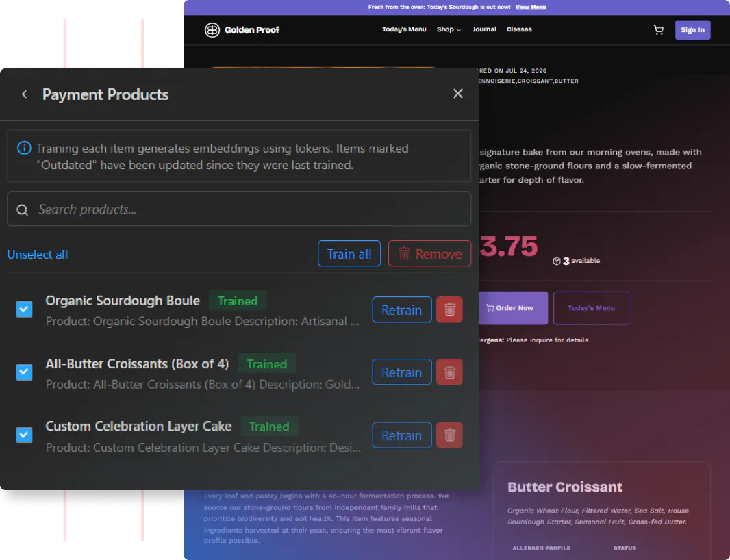This screenshot has width=730, height=560.
Task: Click Trained badge on All-Butter Croissants
Action: click(267, 364)
